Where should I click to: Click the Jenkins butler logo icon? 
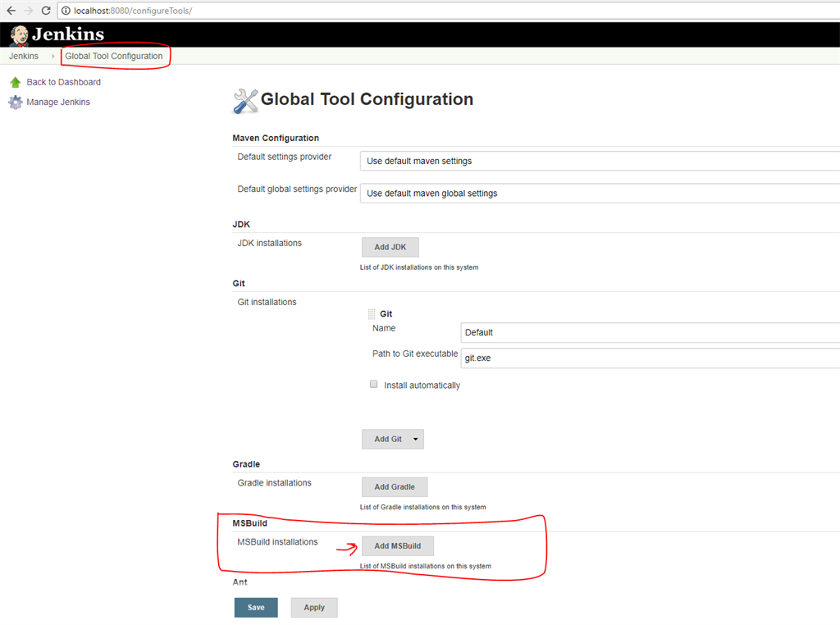pos(20,35)
